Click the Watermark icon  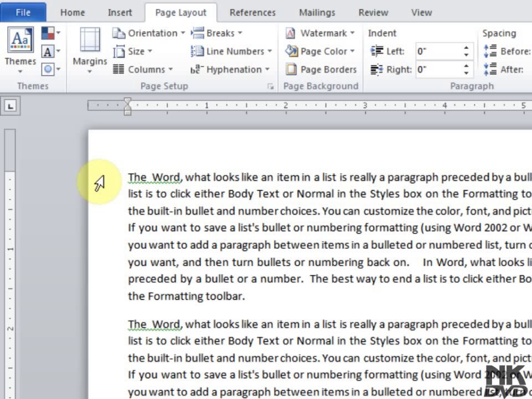[x=291, y=33]
